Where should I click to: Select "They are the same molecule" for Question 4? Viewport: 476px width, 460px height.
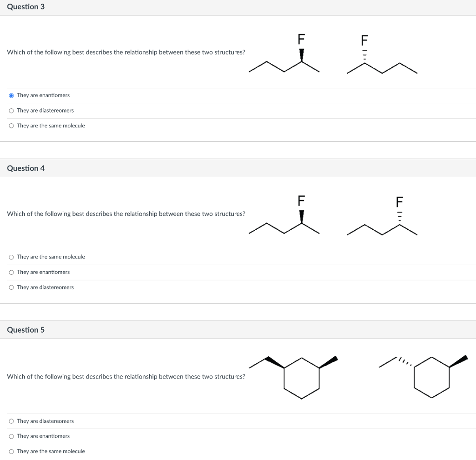point(11,257)
